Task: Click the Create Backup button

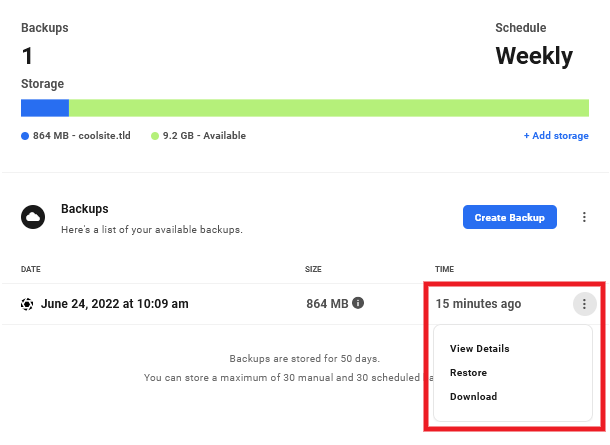Action: [x=510, y=217]
